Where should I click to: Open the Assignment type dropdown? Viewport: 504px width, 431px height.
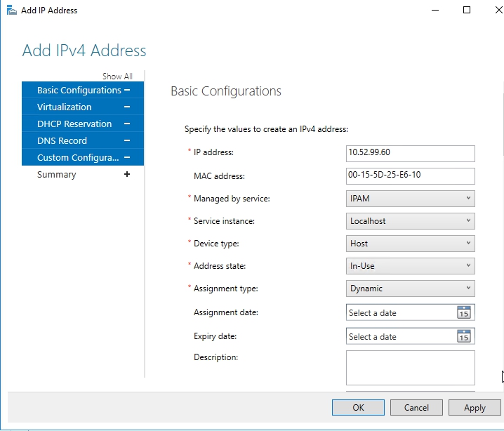(411, 289)
